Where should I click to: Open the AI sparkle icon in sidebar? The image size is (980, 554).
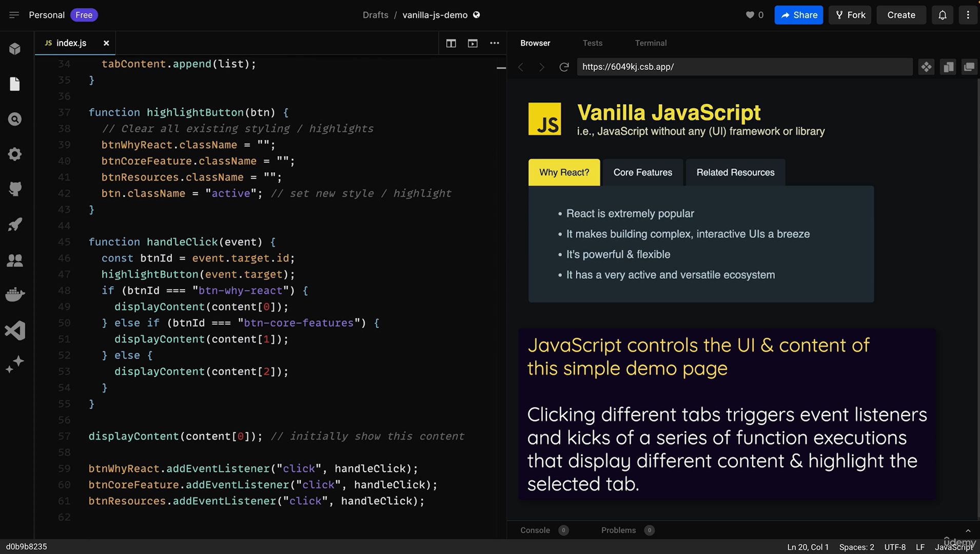(x=15, y=364)
